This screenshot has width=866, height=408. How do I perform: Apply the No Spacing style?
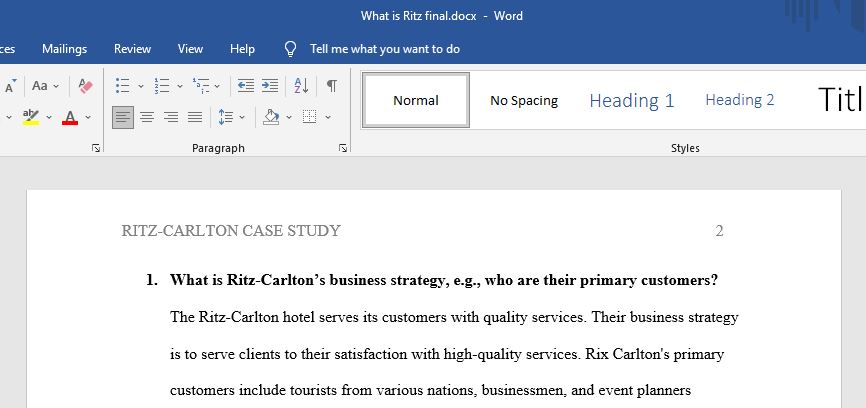[x=524, y=100]
